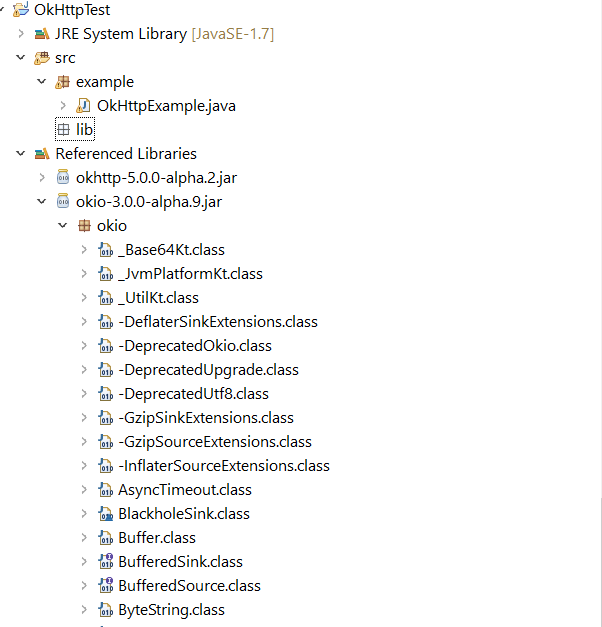The image size is (602, 627).
Task: Select Referenced Libraries label
Action: tap(126, 154)
